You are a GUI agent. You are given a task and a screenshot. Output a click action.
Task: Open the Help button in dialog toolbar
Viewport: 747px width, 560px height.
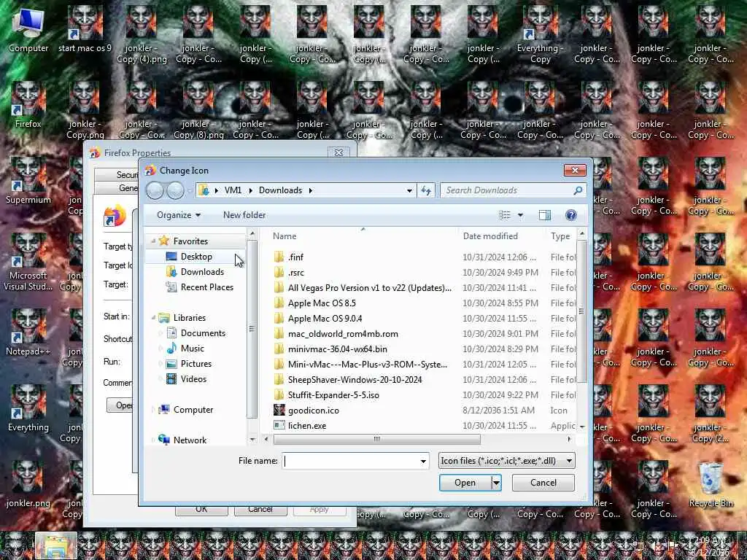(570, 215)
